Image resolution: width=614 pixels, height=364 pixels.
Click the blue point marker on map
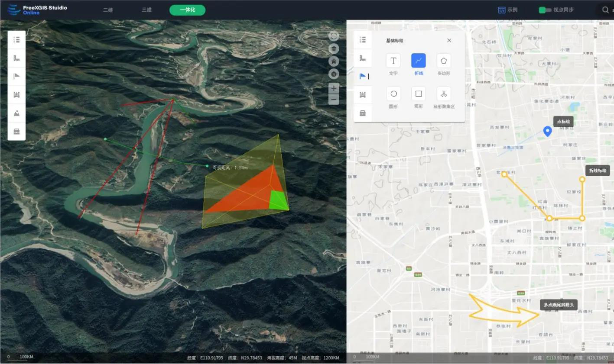547,131
